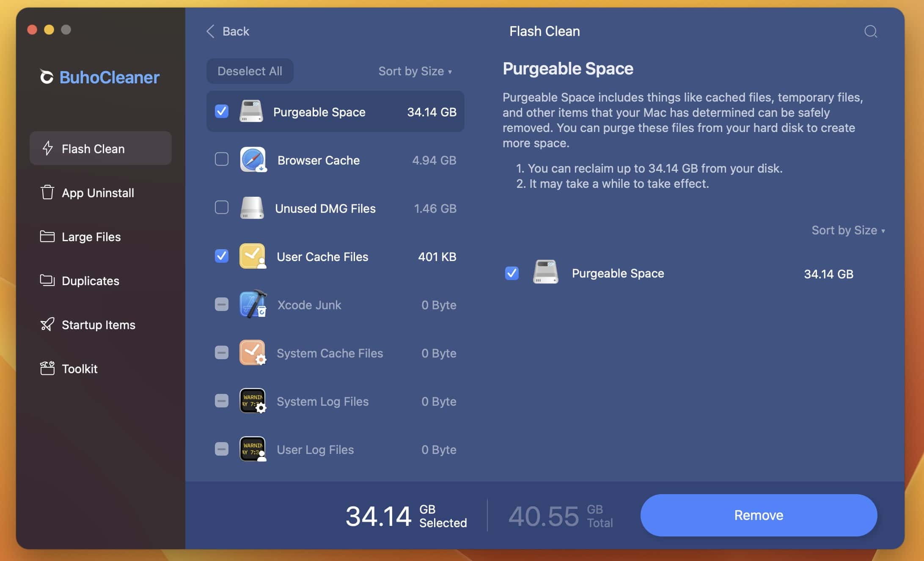The image size is (924, 561).
Task: Click the User Cache Files yellow icon
Action: (253, 256)
